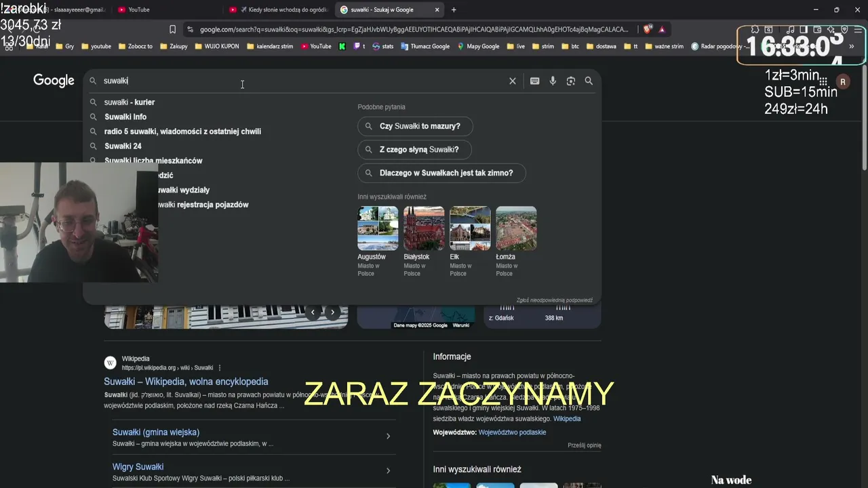Open the three-dot menu for Wikipedia result
This screenshot has width=868, height=488.
point(220,368)
